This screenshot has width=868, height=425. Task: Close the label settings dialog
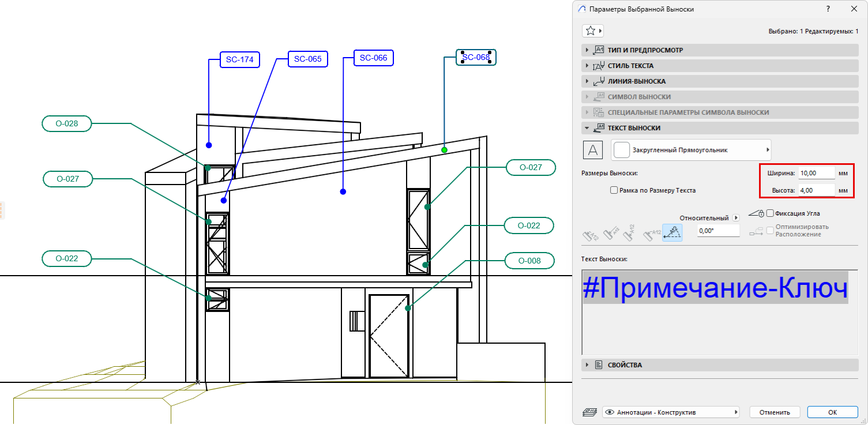click(854, 9)
